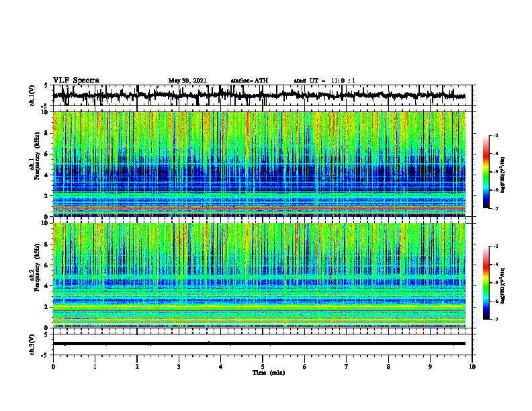The width and height of the screenshot is (532, 411).
Task: Click inside the ch.1 spectrogram panel
Action: pos(259,164)
